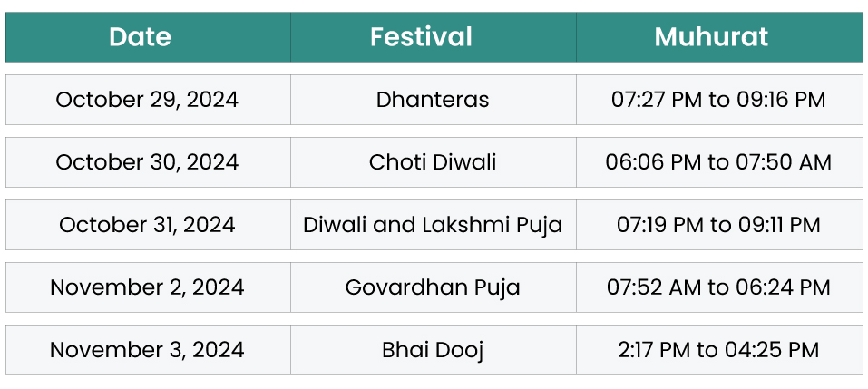Screen dimensions: 868x389
Task: Click the 07:19 PM to 09:11 PM muhurat
Action: tap(718, 225)
